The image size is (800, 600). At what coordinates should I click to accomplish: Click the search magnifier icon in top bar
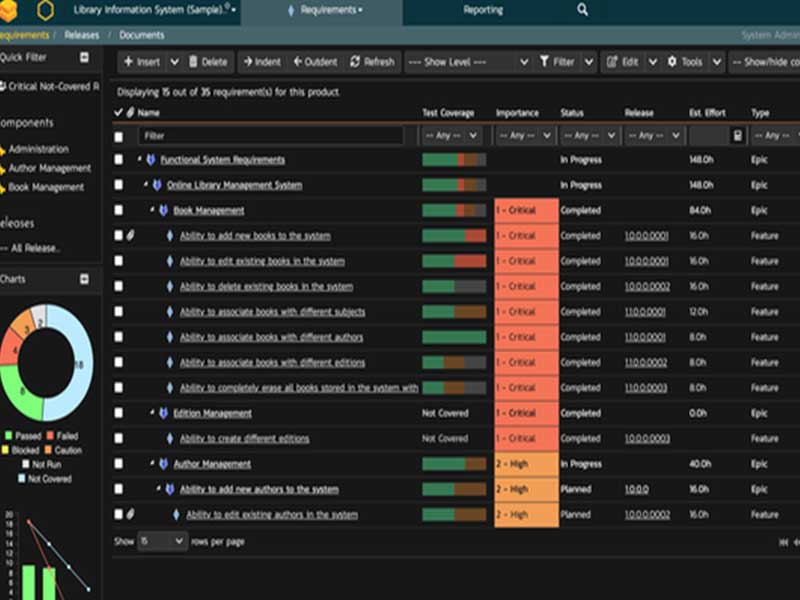[583, 10]
